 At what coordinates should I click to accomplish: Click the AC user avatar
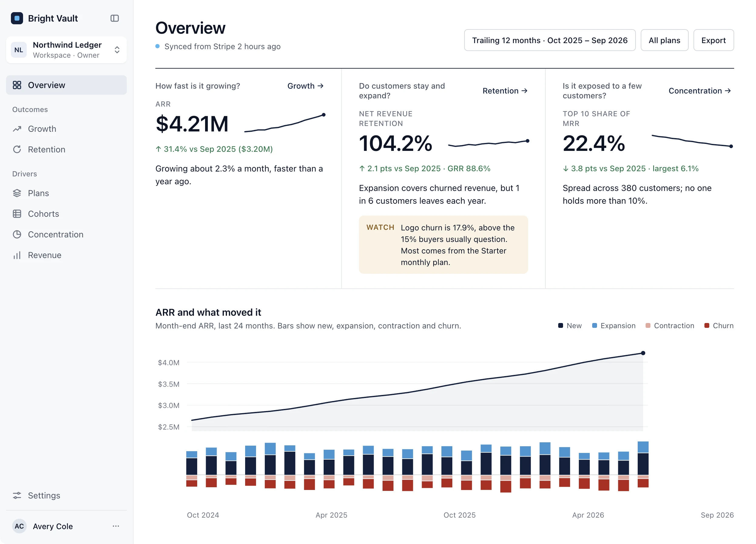point(19,526)
